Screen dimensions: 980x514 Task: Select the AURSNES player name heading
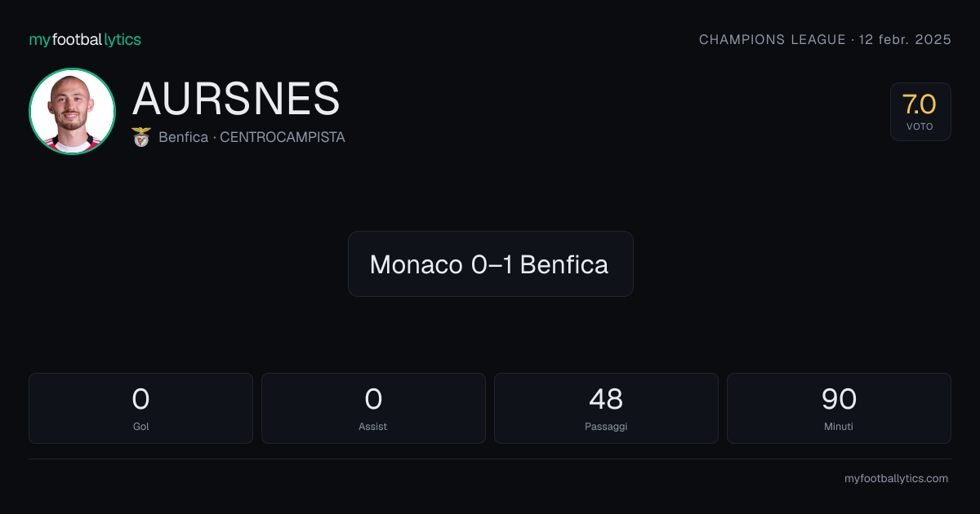click(x=236, y=99)
